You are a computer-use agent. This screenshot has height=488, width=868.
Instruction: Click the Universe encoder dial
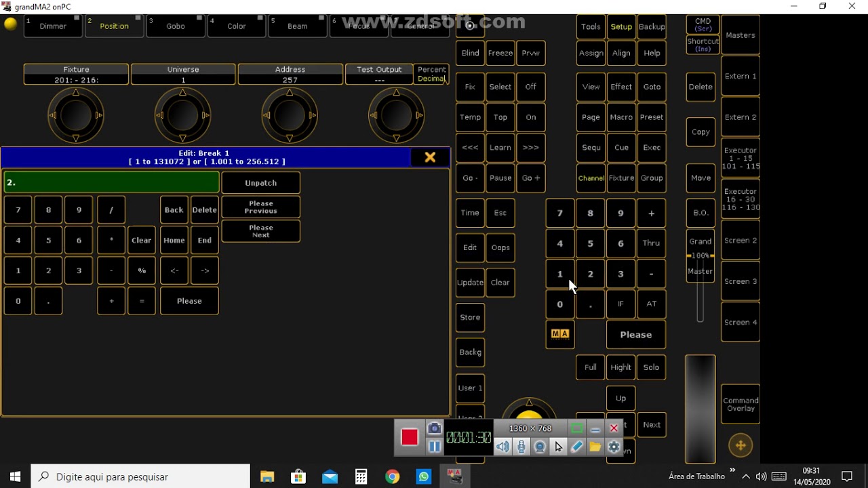tap(183, 115)
